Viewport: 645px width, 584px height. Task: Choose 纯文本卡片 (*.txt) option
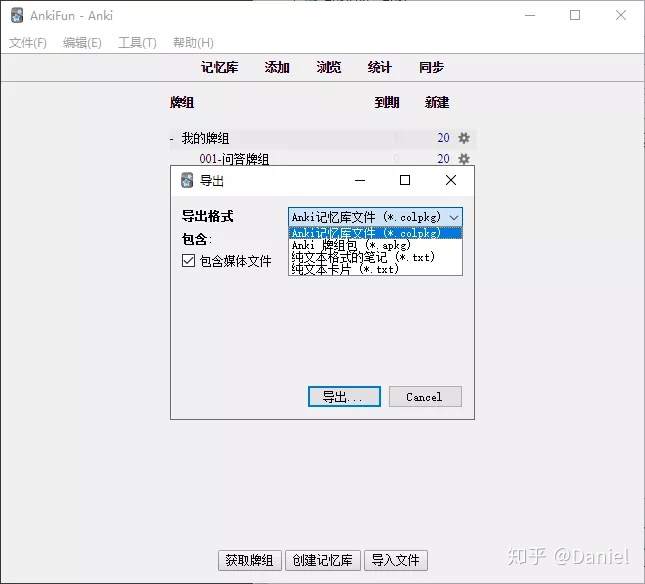pos(375,269)
